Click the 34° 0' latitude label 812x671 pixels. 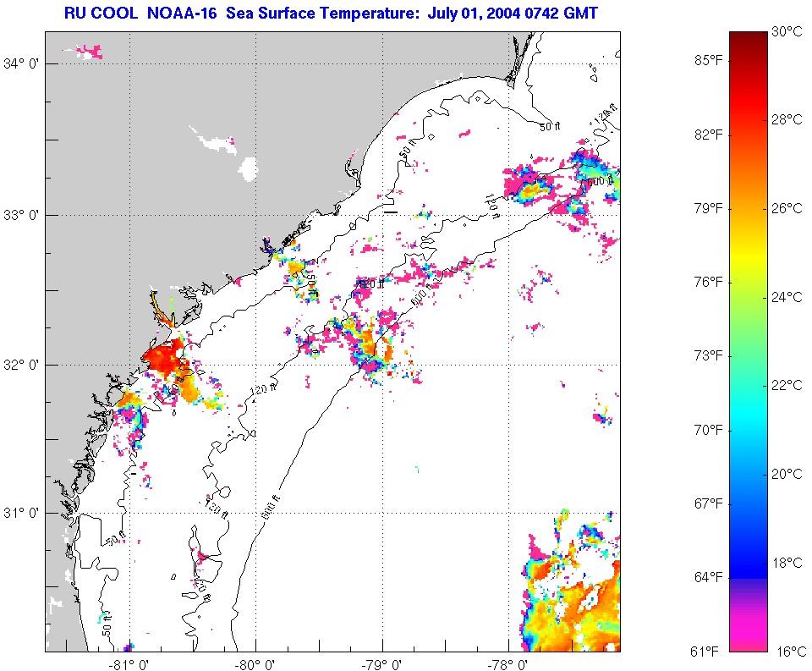pyautogui.click(x=21, y=64)
